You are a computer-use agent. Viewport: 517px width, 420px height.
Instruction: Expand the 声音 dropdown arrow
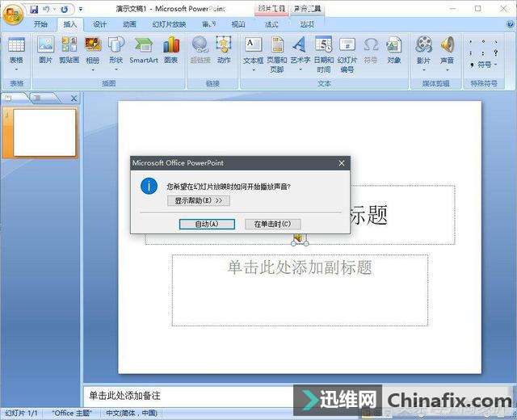coord(448,69)
